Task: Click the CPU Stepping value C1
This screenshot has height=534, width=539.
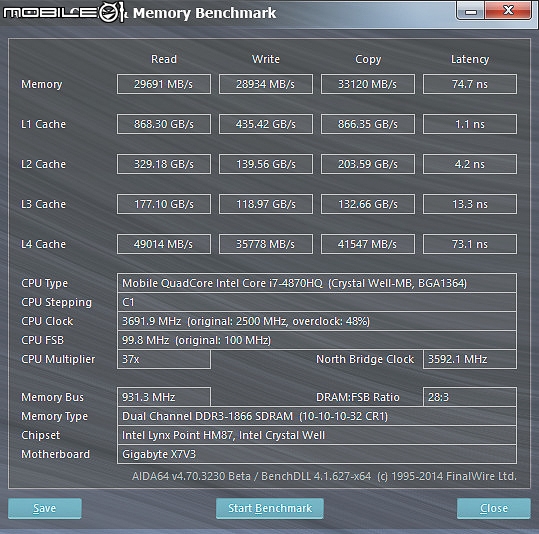Action: point(317,302)
